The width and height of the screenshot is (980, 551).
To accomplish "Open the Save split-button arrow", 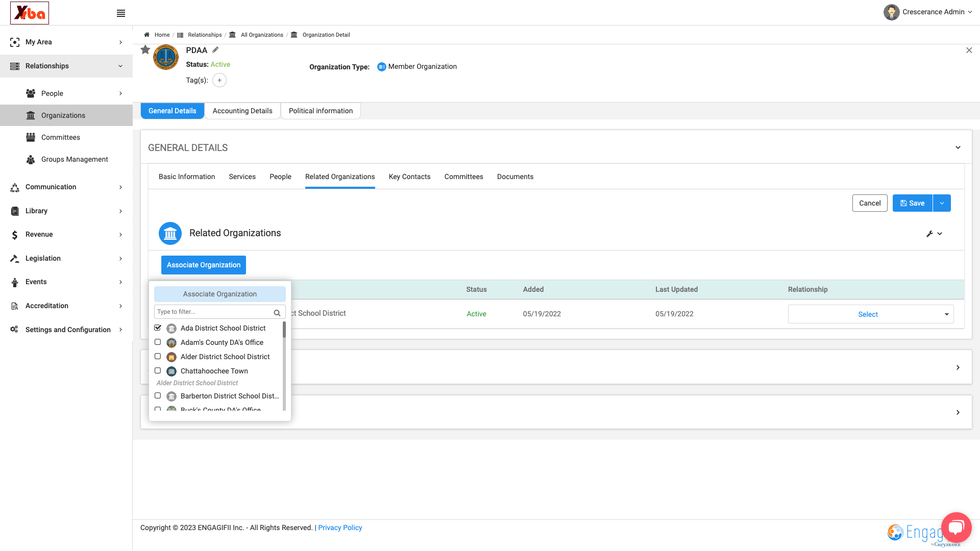I will point(942,203).
